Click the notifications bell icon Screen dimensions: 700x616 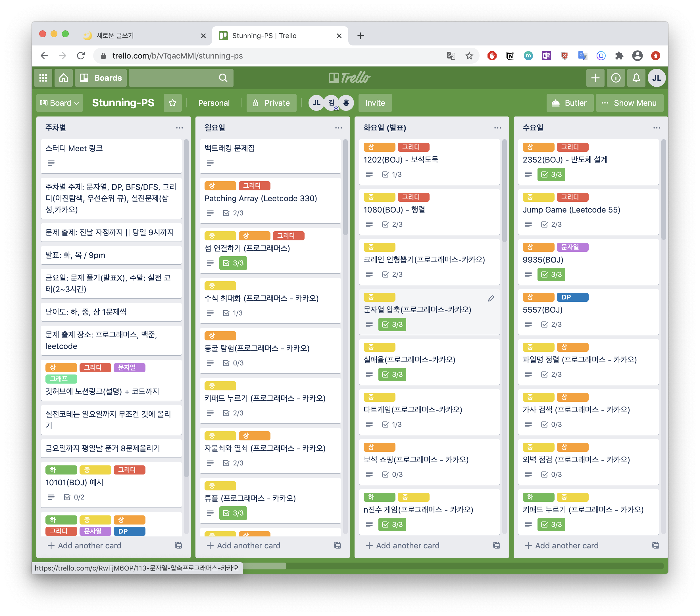point(636,78)
